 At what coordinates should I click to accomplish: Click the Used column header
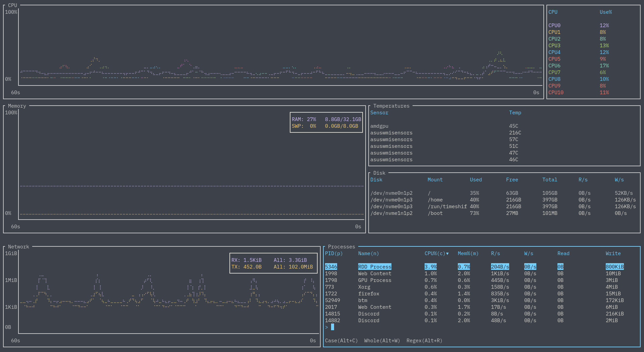click(x=476, y=180)
